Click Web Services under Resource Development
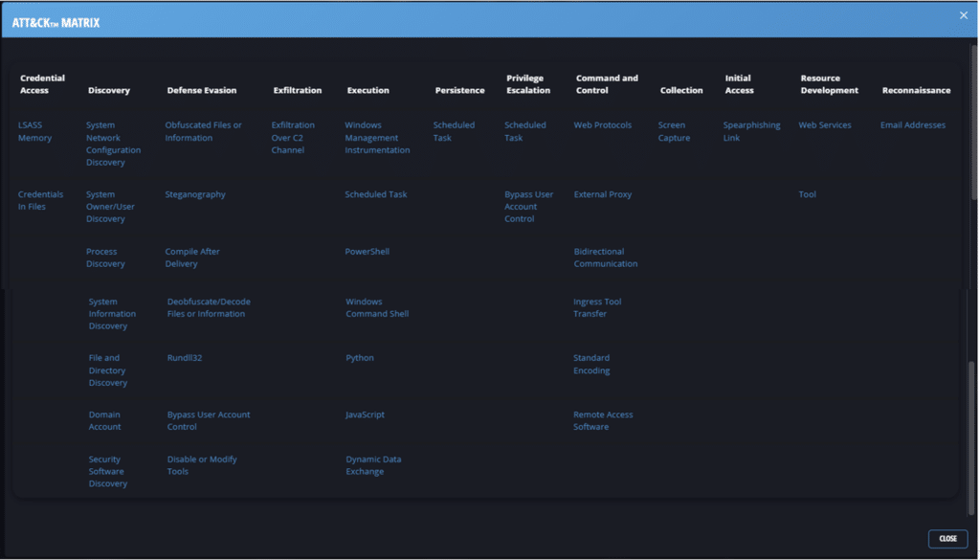The image size is (980, 560). (x=825, y=125)
